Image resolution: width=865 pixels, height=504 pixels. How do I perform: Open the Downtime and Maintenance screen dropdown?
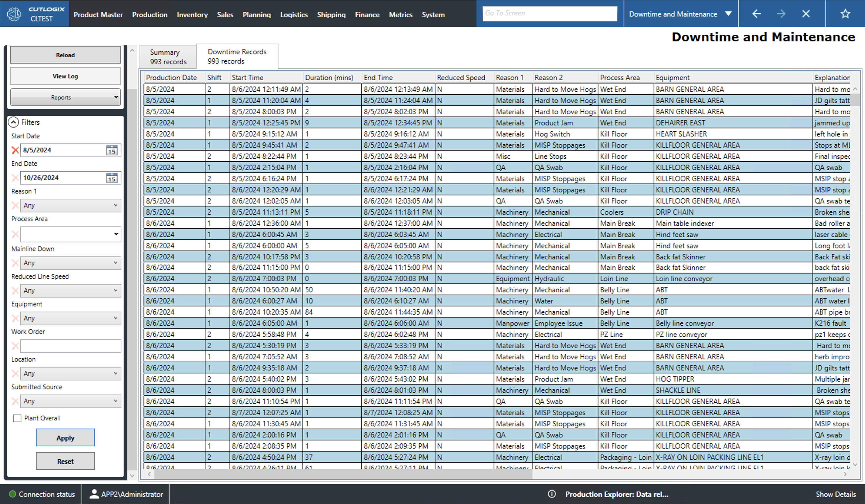tap(728, 14)
